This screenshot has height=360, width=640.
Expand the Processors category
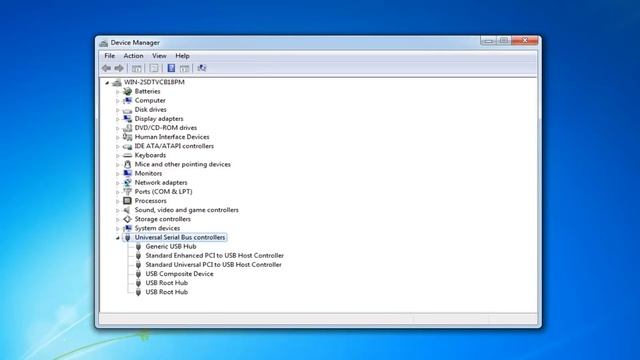coord(118,201)
